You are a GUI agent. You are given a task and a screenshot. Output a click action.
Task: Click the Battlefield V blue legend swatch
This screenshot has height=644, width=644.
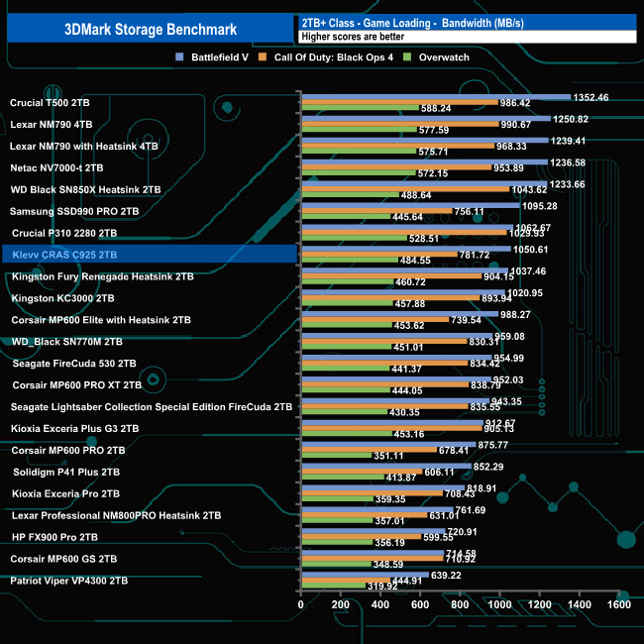[179, 57]
